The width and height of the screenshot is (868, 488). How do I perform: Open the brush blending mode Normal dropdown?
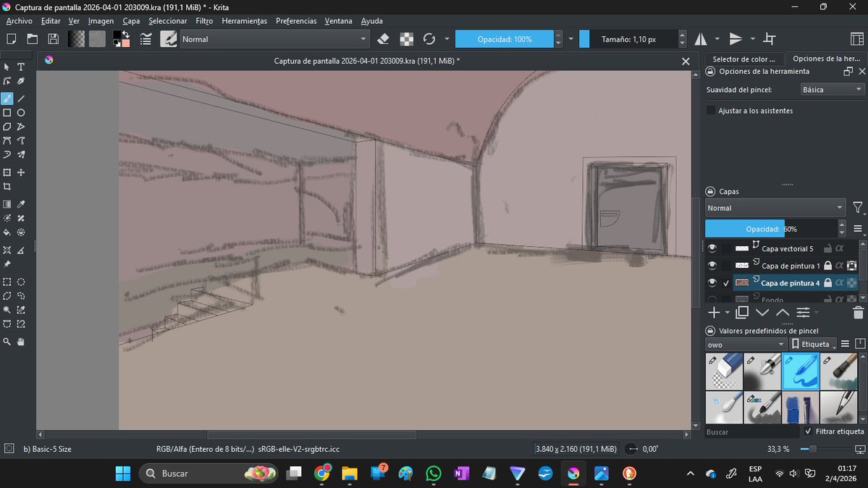pos(274,39)
